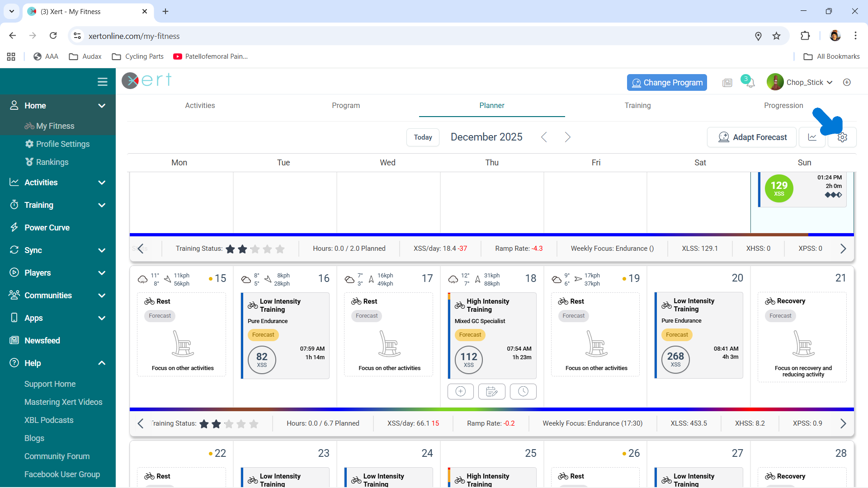Go to next month arrow
Screen dimensions: 868x488
567,137
